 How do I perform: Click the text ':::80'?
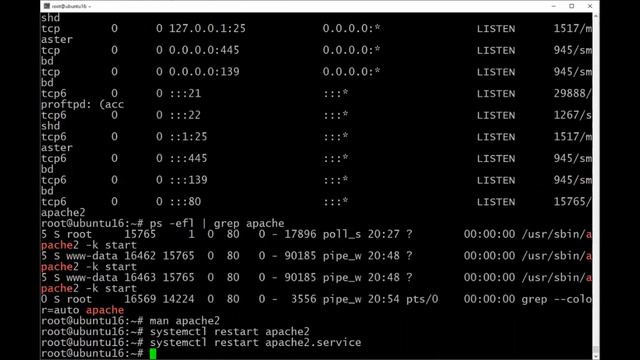click(x=185, y=202)
